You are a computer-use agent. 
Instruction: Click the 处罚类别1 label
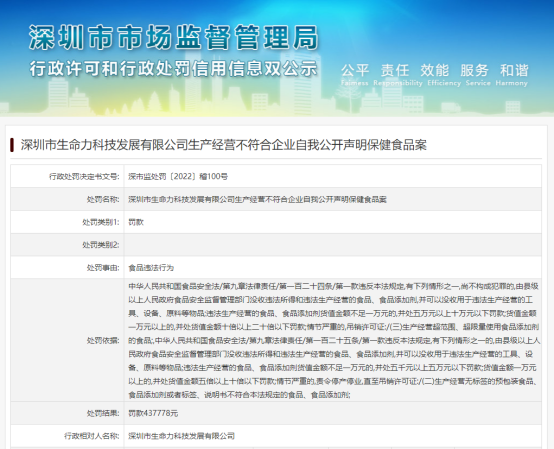[101, 222]
